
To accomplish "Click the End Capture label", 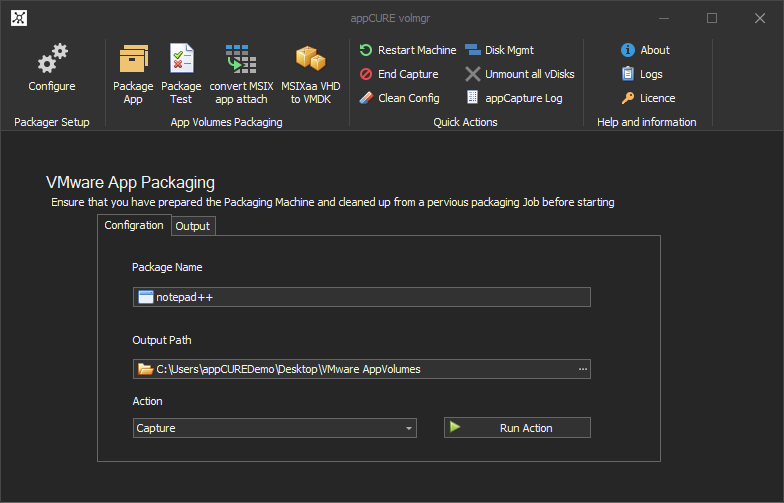I will coord(408,74).
